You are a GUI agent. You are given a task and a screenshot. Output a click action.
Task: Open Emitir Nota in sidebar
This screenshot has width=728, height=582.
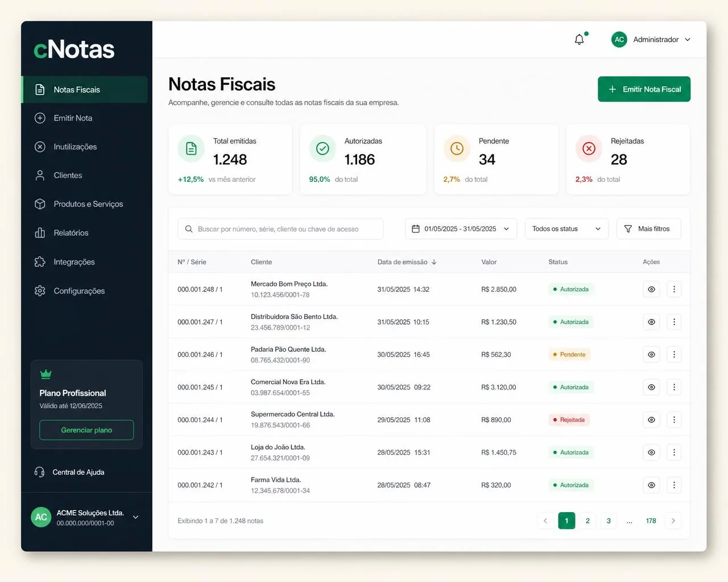click(x=84, y=118)
